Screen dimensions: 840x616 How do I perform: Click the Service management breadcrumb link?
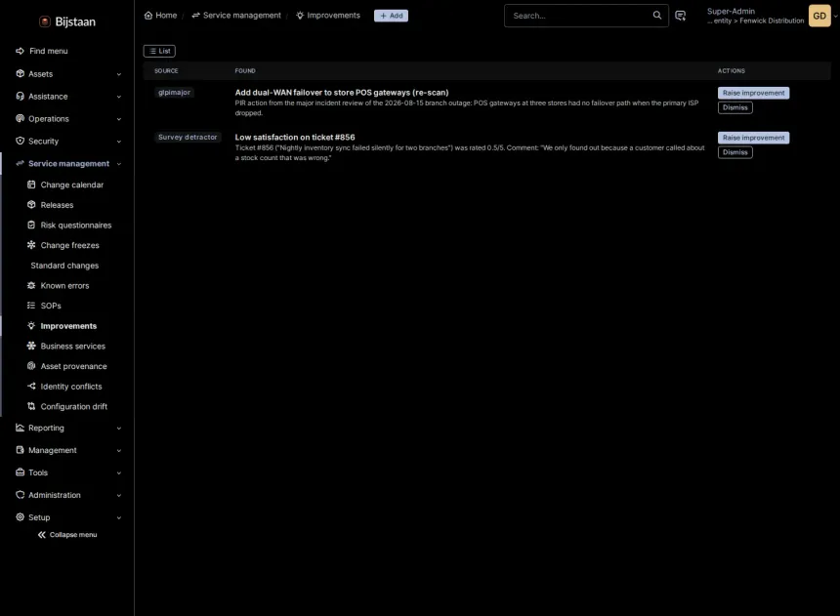click(236, 16)
